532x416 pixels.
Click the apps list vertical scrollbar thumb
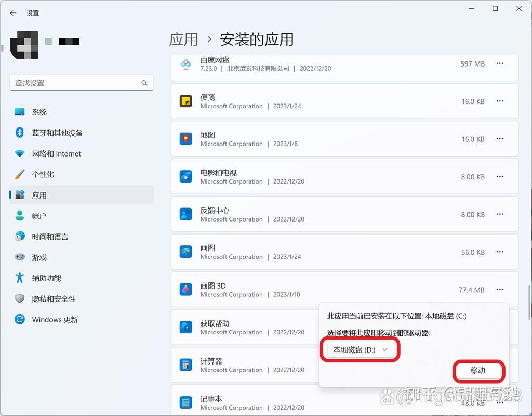pyautogui.click(x=529, y=302)
